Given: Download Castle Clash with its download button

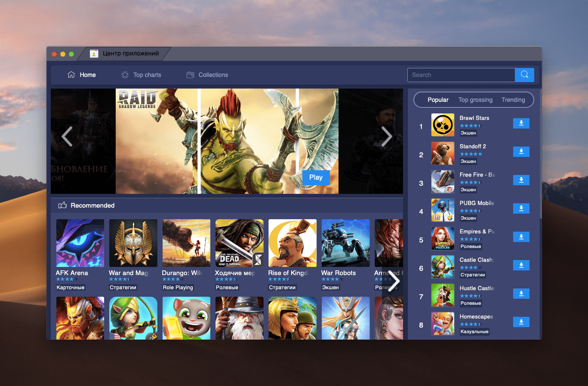Looking at the screenshot, I should click(521, 265).
